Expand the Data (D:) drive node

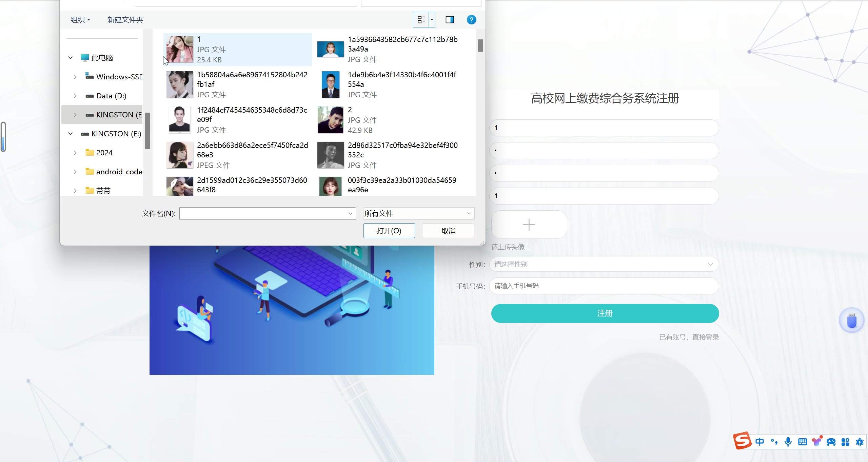75,96
